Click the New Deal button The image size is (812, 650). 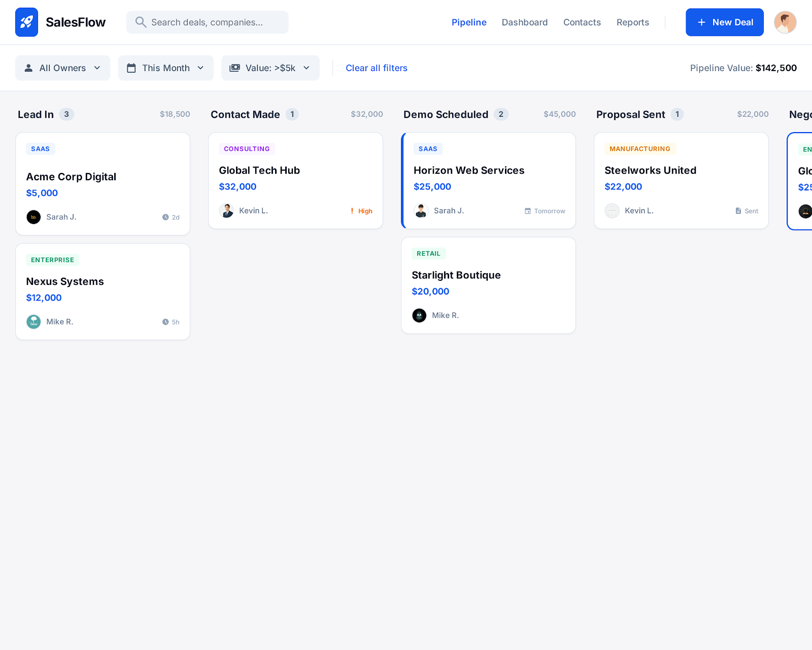click(x=724, y=22)
